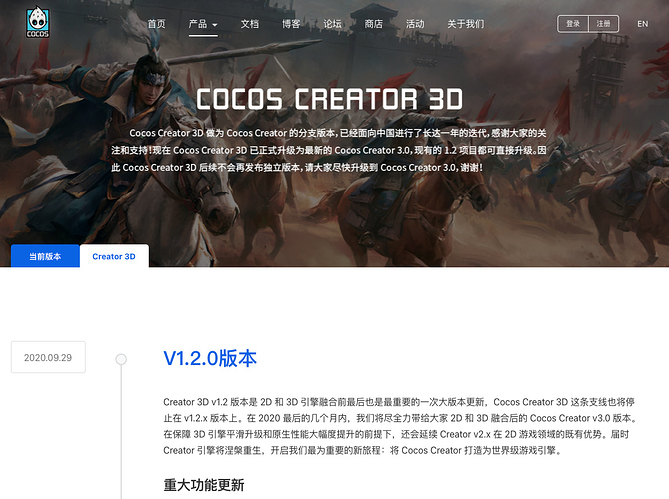Open the 论坛 forum link
The width and height of the screenshot is (669, 499).
[332, 24]
